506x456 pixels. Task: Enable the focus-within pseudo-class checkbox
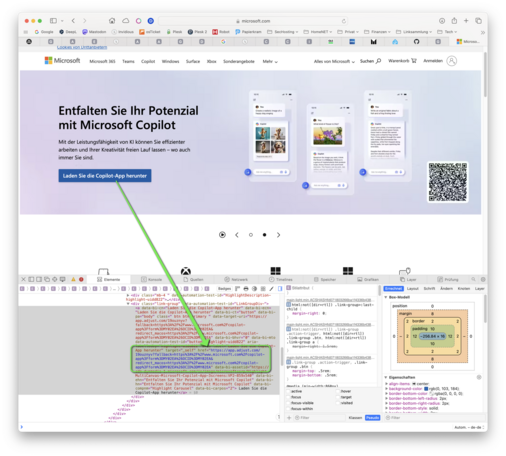(x=289, y=409)
